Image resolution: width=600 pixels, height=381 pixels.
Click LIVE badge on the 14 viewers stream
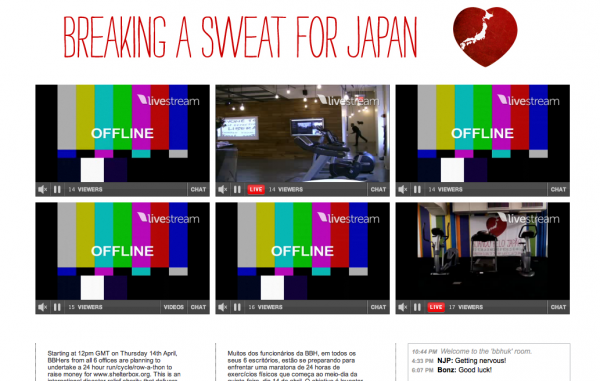[256, 189]
